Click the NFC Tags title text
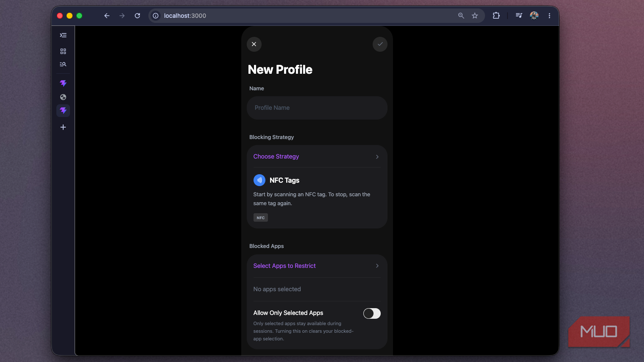This screenshot has width=644, height=362. [284, 180]
